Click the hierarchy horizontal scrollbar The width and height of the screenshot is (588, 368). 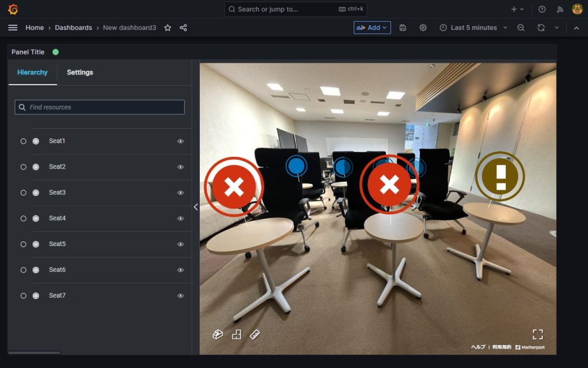tap(34, 352)
